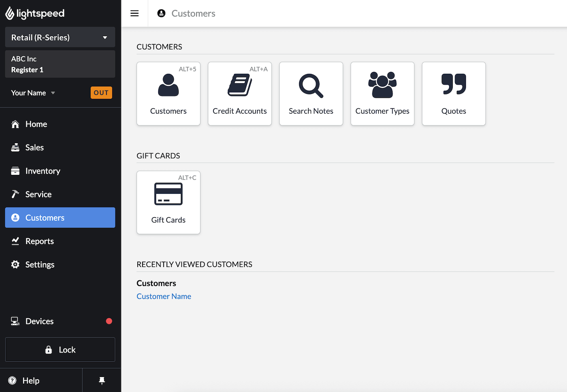Check the Devices red notification dot
The image size is (567, 392).
109,321
